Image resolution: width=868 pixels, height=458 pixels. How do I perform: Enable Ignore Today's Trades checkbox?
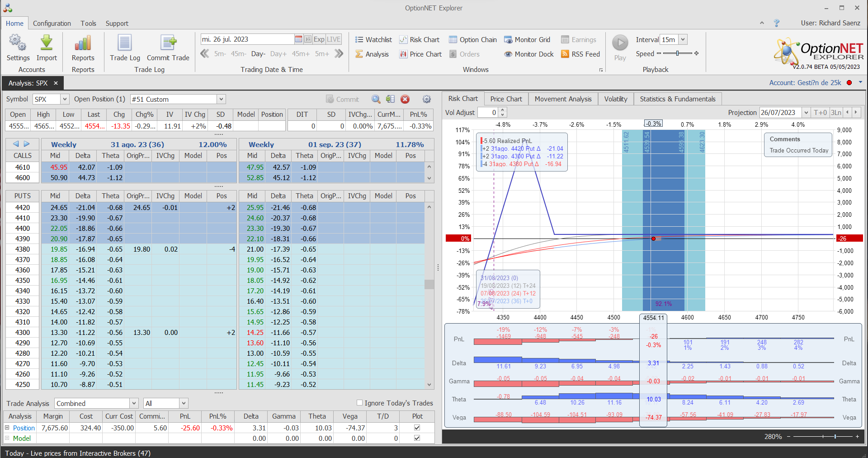(360, 403)
